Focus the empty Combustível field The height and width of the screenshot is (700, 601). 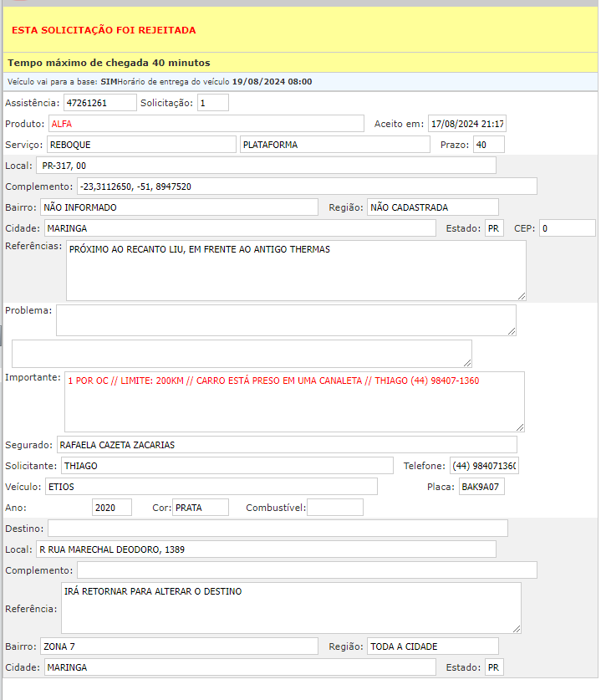335,508
